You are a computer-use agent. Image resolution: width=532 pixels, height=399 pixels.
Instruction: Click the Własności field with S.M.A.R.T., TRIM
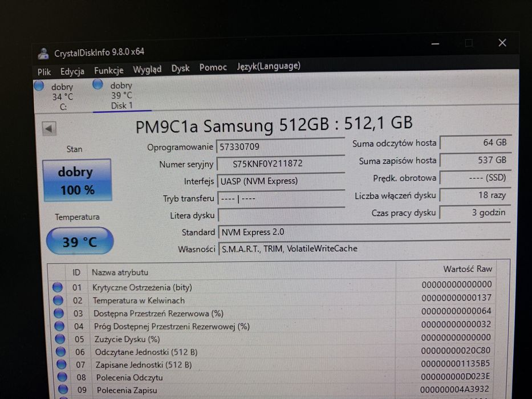[x=364, y=249]
